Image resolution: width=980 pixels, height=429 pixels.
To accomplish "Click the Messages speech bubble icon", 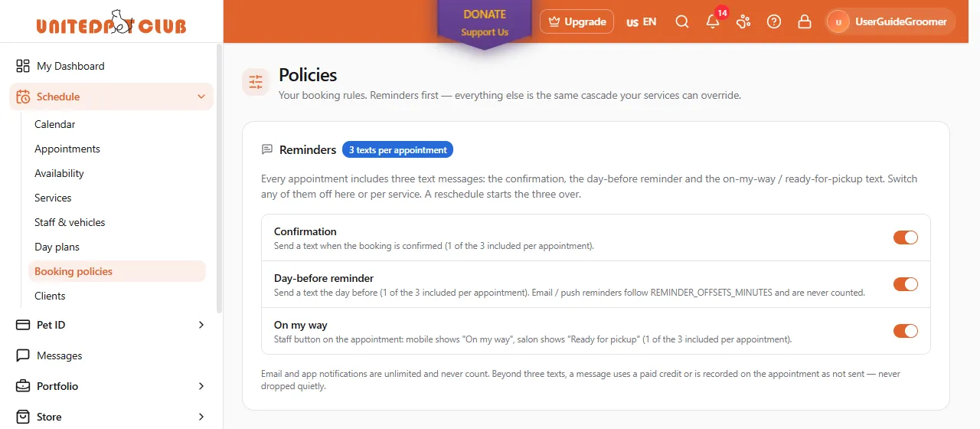I will 23,355.
